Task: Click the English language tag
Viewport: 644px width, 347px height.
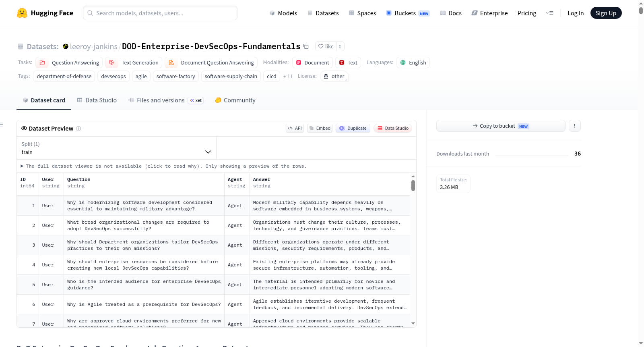Action: [413, 62]
